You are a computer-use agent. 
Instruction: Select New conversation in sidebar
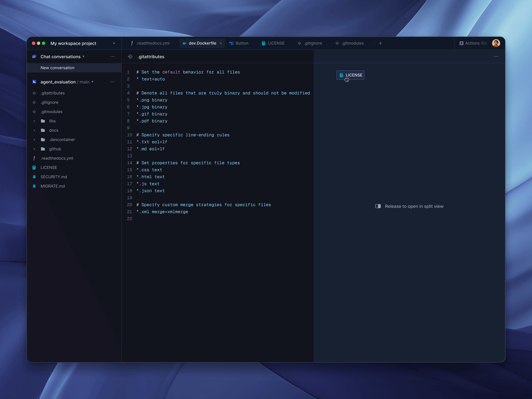click(x=57, y=68)
